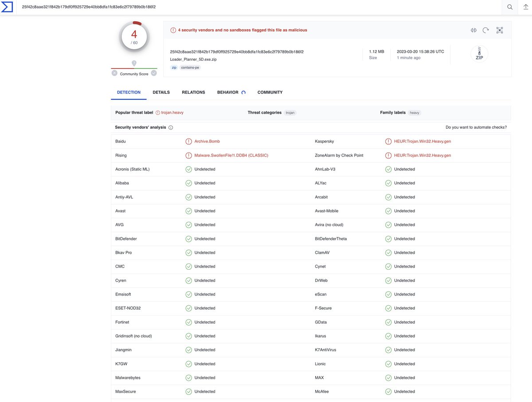This screenshot has height=402, width=532.
Task: Click the similar files graph icon
Action: click(500, 30)
